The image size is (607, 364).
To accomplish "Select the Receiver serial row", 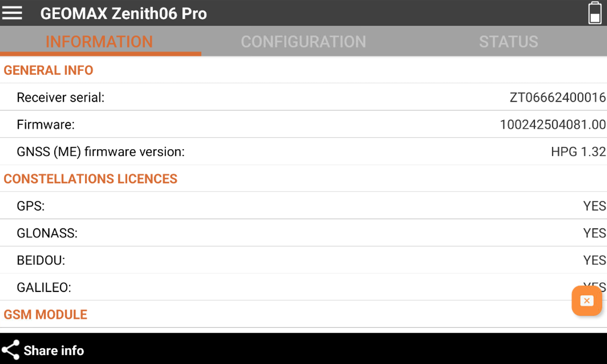I will [303, 97].
